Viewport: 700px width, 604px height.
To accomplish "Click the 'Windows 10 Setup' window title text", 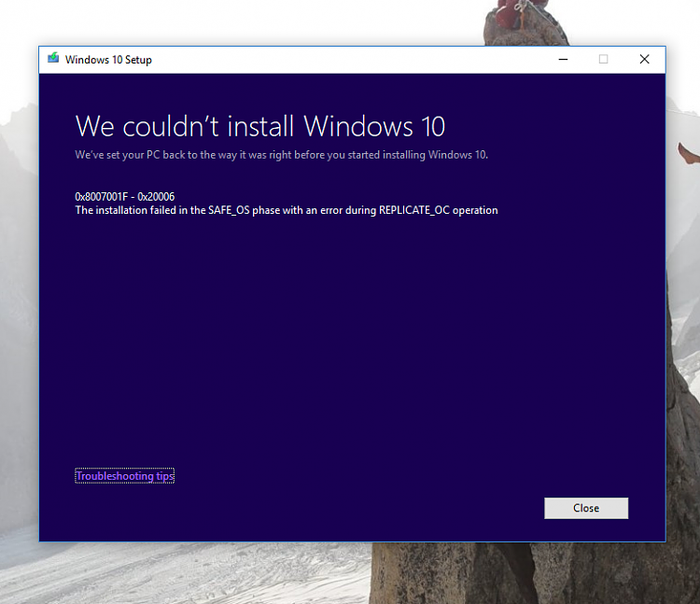I will (108, 60).
